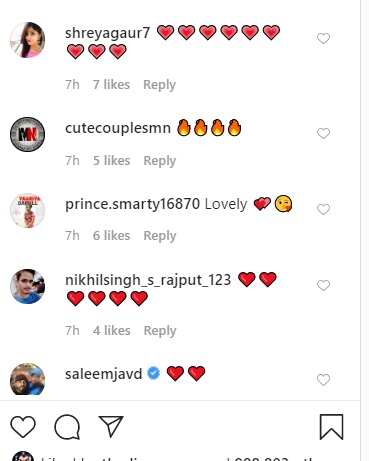
Task: Like shreyagaur7's comment
Action: [323, 38]
